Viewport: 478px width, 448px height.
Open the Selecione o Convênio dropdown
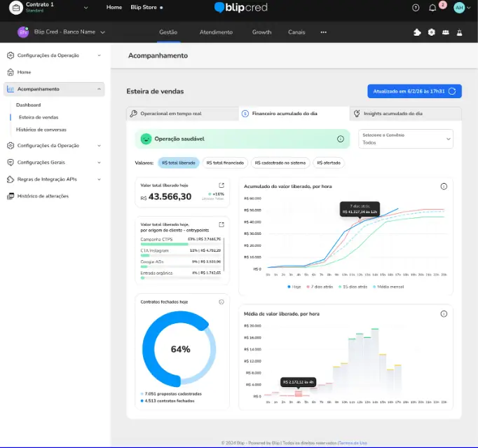(x=406, y=139)
